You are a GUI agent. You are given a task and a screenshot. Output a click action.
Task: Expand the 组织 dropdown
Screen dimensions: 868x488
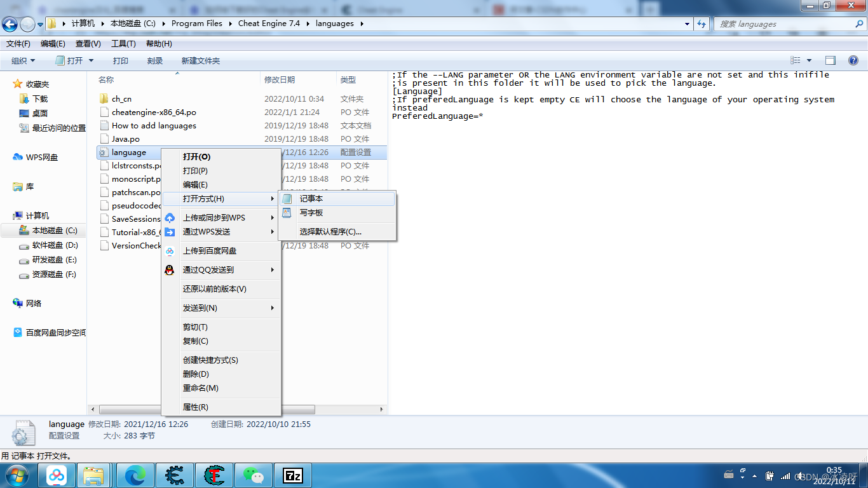pyautogui.click(x=24, y=60)
